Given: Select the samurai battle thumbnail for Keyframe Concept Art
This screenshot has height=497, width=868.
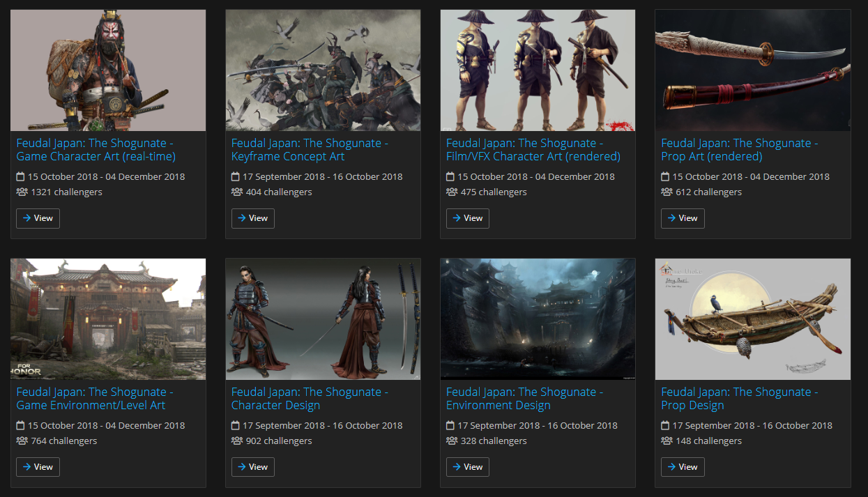Looking at the screenshot, I should pos(323,70).
